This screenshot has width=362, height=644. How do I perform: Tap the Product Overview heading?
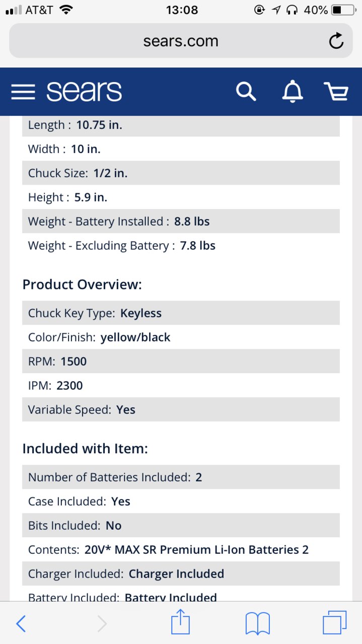(x=82, y=284)
